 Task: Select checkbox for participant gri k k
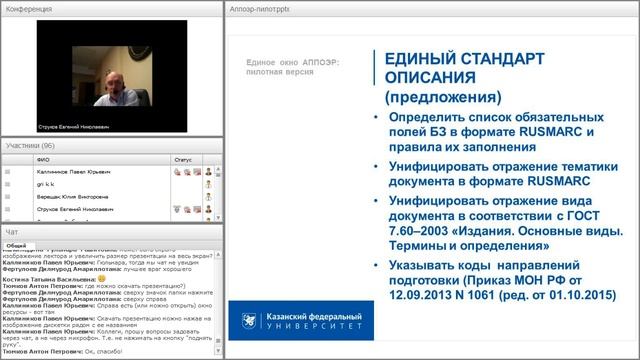click(7, 184)
